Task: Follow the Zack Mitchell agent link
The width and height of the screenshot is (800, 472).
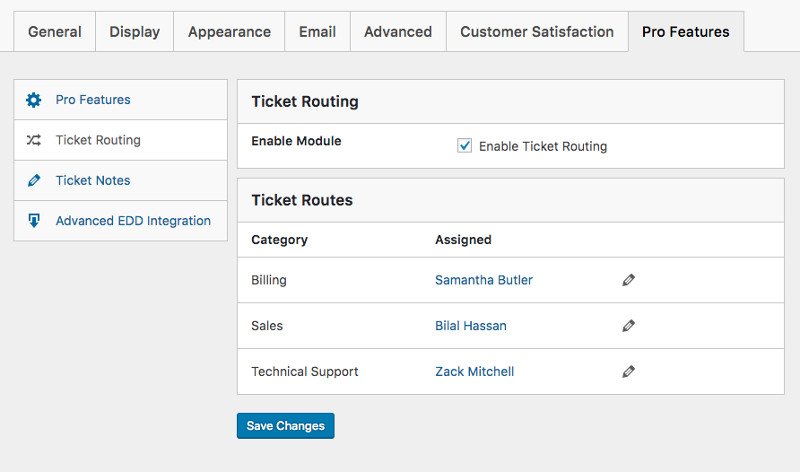Action: click(x=475, y=372)
